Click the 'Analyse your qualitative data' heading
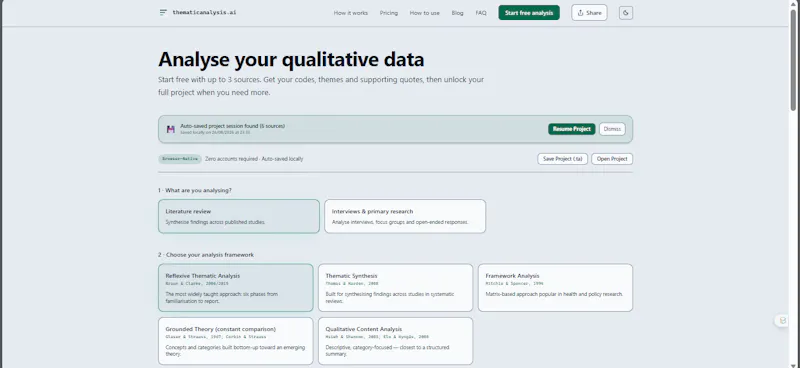Viewport: 800px width, 368px height. tap(291, 60)
